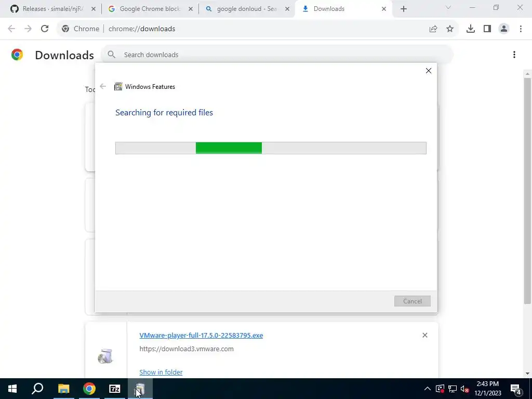Click the muted volume tray icon
Image resolution: width=532 pixels, height=399 pixels.
(465, 389)
